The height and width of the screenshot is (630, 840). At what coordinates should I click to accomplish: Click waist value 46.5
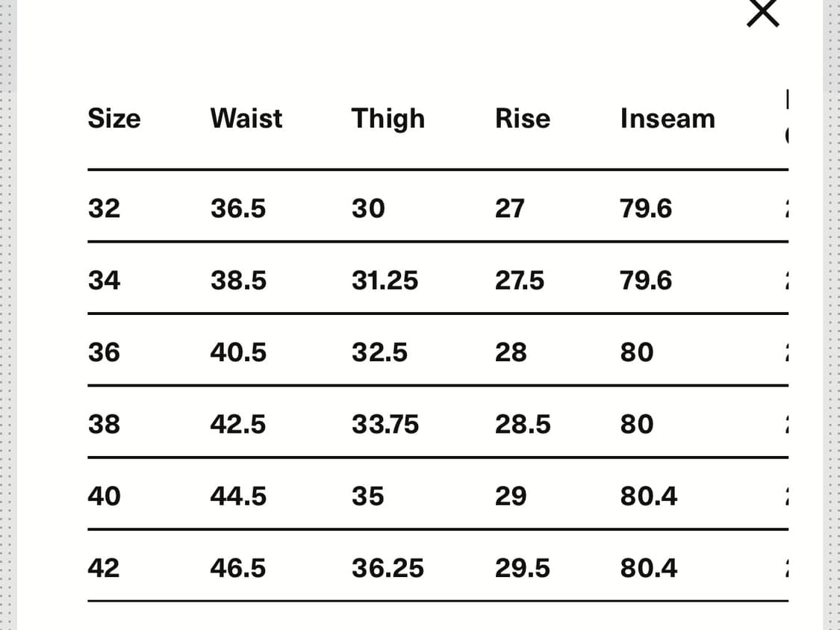coord(238,568)
